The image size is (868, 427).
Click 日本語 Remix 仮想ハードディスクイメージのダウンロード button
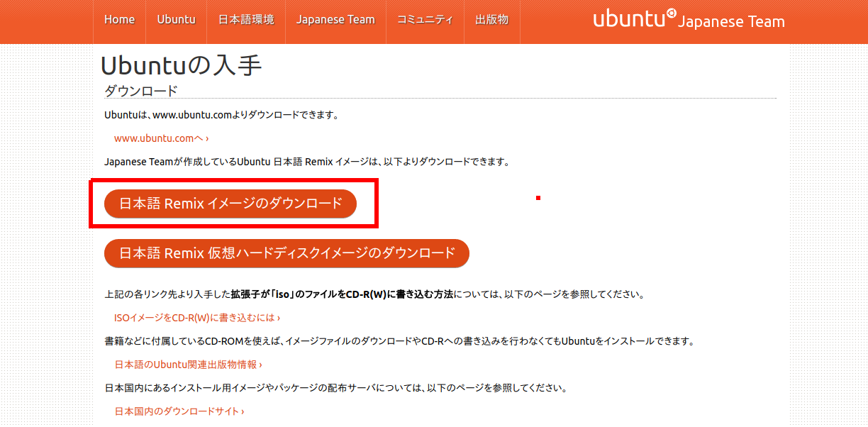tap(286, 253)
